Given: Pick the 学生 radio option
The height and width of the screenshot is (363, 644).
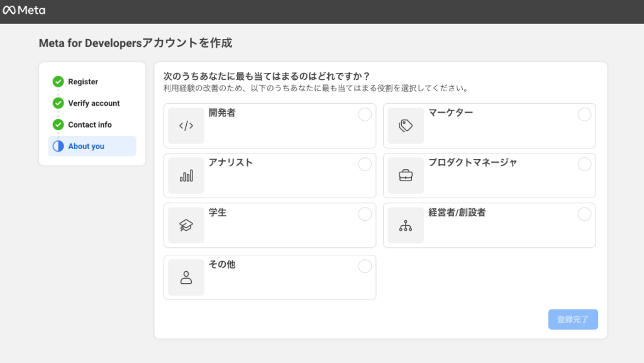Looking at the screenshot, I should click(x=365, y=214).
